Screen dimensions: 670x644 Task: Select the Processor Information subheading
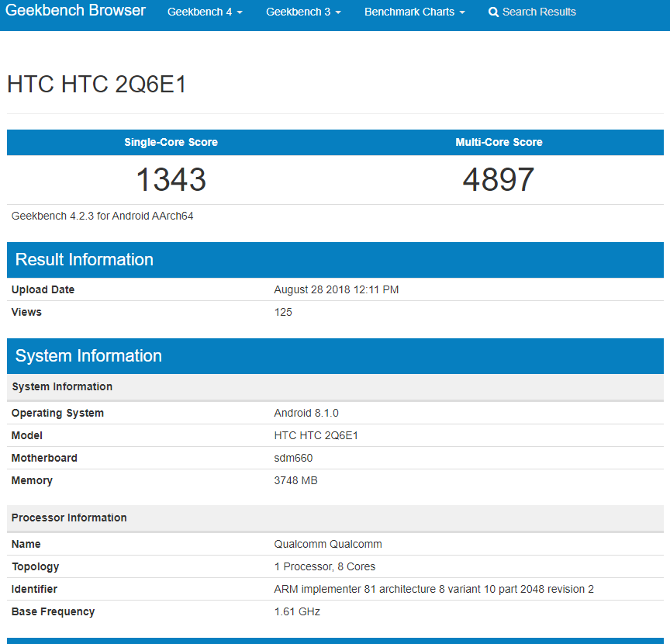click(69, 518)
